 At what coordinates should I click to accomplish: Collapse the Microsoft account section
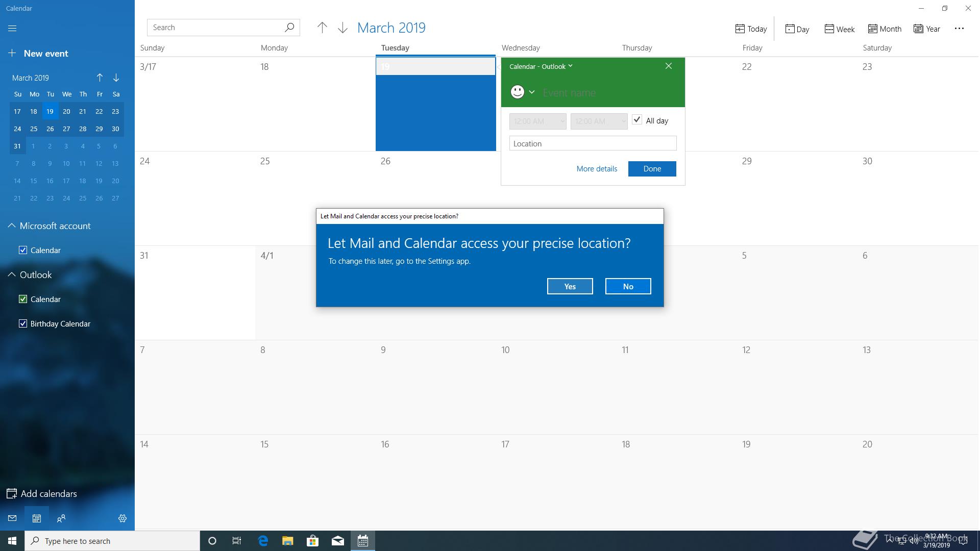(x=11, y=226)
